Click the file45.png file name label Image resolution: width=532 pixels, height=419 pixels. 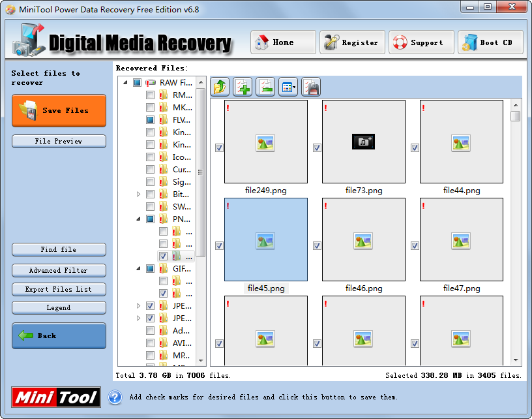(266, 288)
